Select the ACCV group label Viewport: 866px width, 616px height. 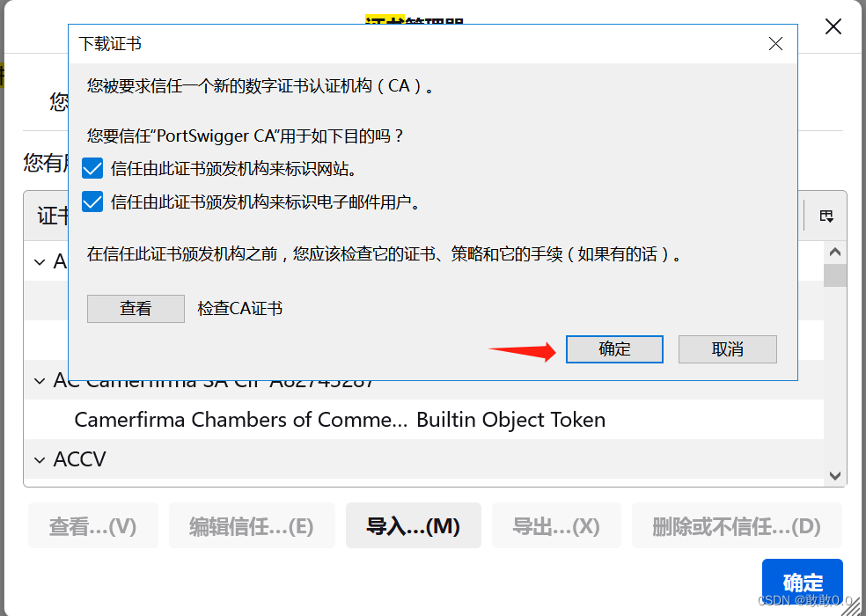click(x=79, y=459)
